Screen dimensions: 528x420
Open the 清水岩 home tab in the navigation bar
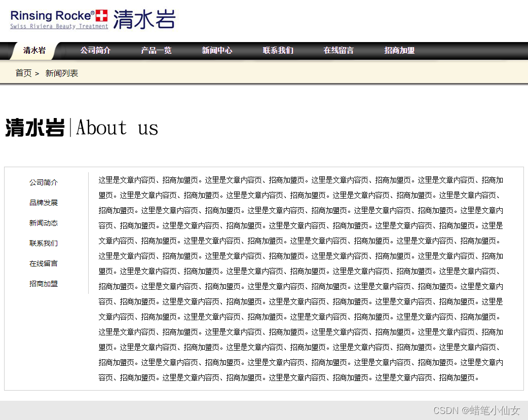click(x=34, y=51)
